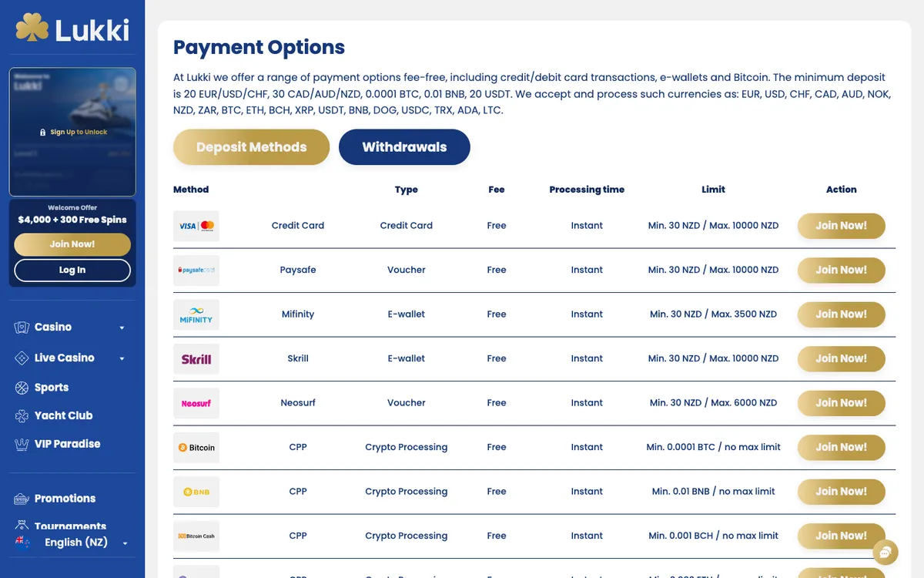924x578 pixels.
Task: Open the live chat bubble icon
Action: click(x=885, y=552)
